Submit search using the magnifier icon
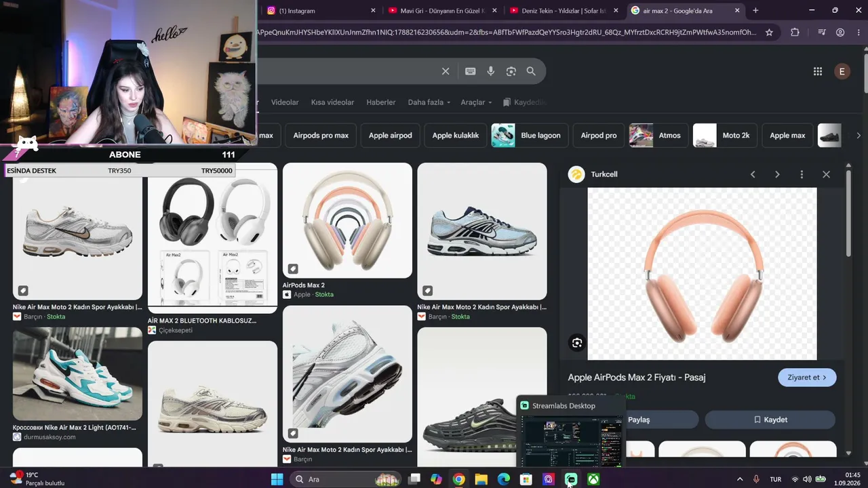 pos(531,71)
